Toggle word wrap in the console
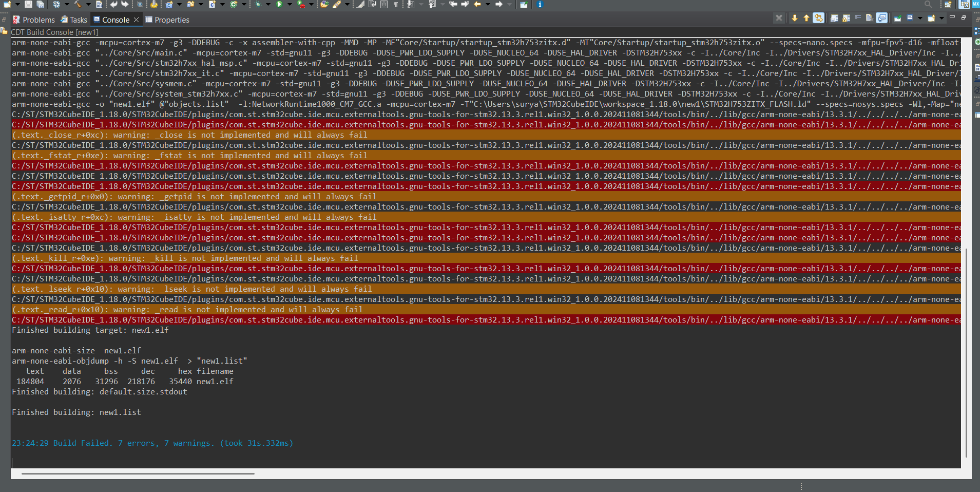The image size is (980, 492). (857, 18)
